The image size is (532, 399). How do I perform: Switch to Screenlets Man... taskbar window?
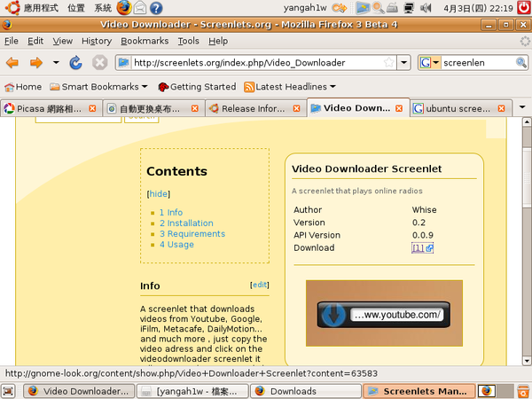pyautogui.click(x=419, y=391)
